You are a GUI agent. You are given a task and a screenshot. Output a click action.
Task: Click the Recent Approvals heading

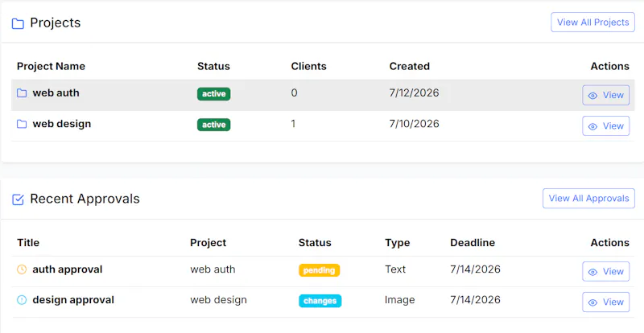point(85,199)
